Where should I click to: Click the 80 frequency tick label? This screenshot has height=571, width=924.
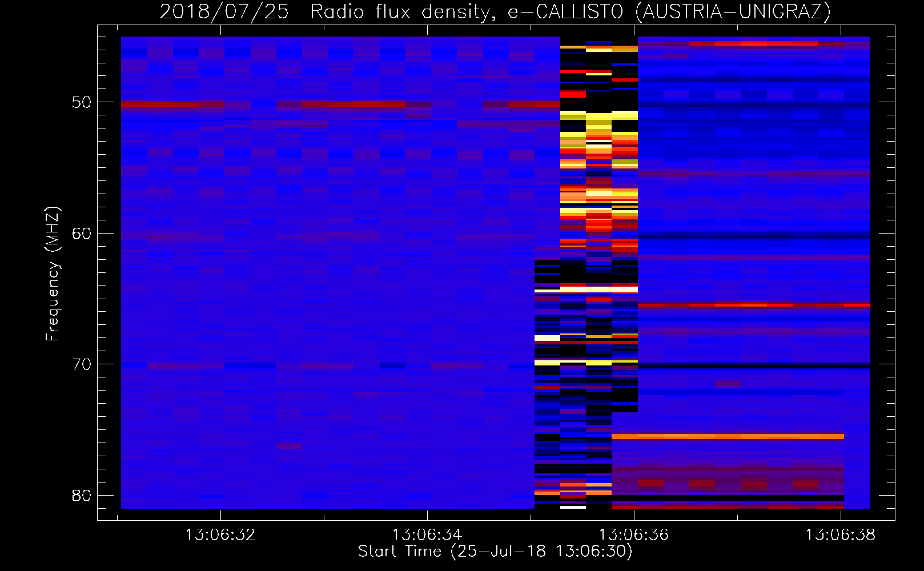[x=82, y=495]
